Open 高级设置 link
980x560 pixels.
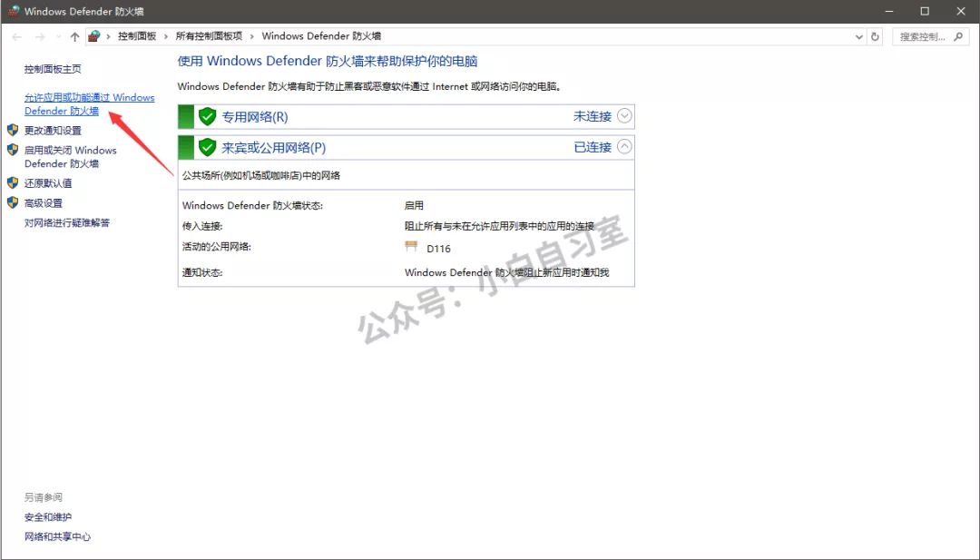click(x=44, y=203)
